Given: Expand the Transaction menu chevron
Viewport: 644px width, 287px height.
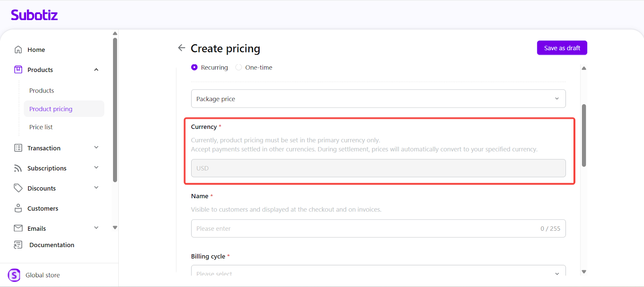Looking at the screenshot, I should click(96, 148).
